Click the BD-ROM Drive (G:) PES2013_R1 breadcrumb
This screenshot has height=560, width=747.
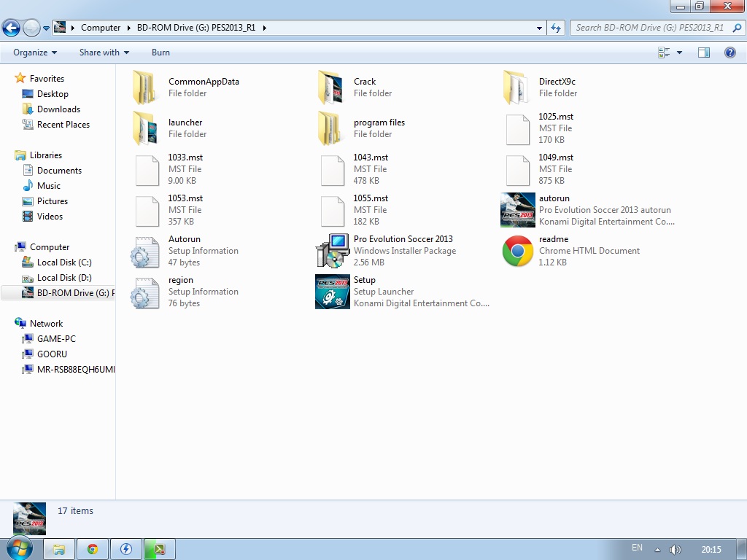point(196,28)
